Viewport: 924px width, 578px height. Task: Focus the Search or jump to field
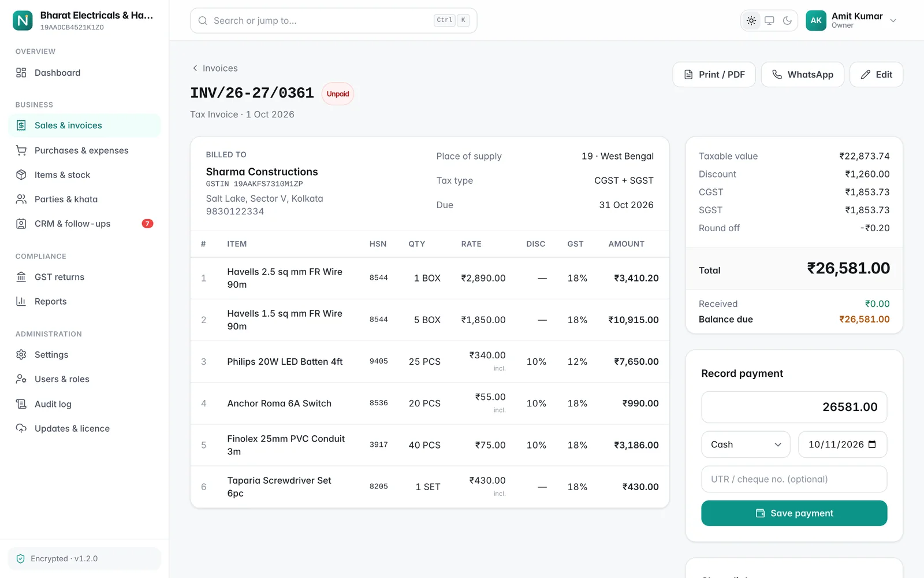[x=333, y=21]
